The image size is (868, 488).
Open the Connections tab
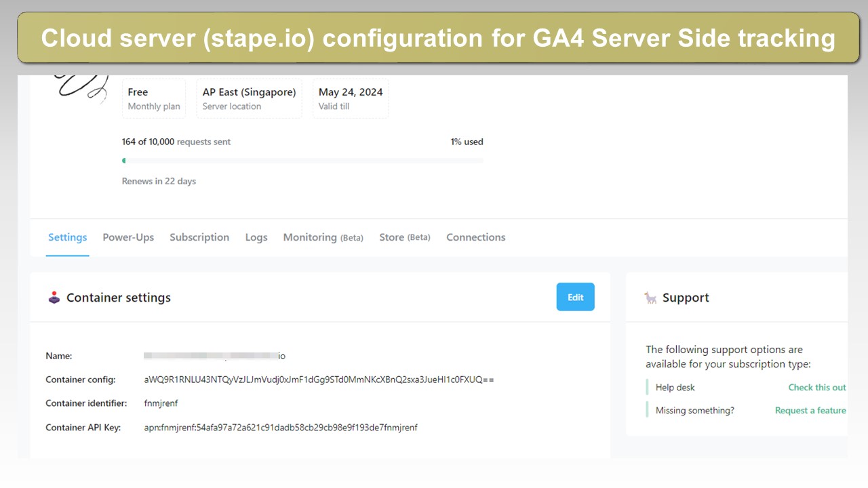pos(475,237)
